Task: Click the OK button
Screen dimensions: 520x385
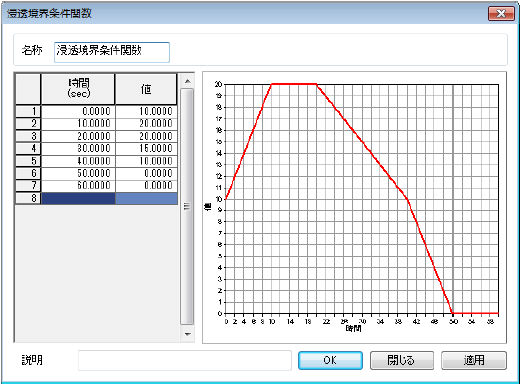Action: point(330,360)
